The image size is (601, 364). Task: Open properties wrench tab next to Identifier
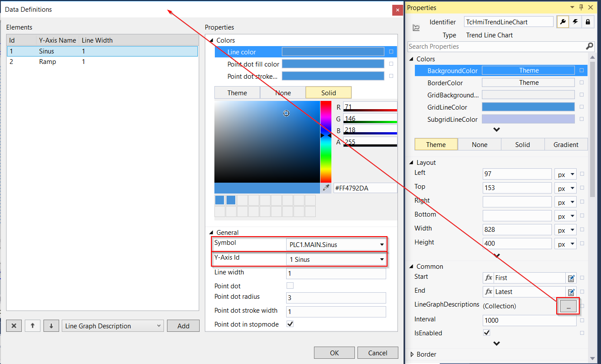click(563, 22)
